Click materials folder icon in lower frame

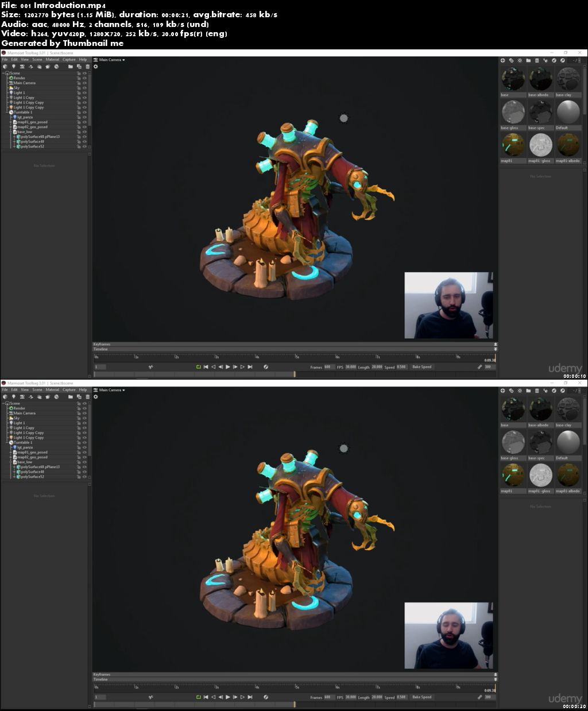[528, 390]
